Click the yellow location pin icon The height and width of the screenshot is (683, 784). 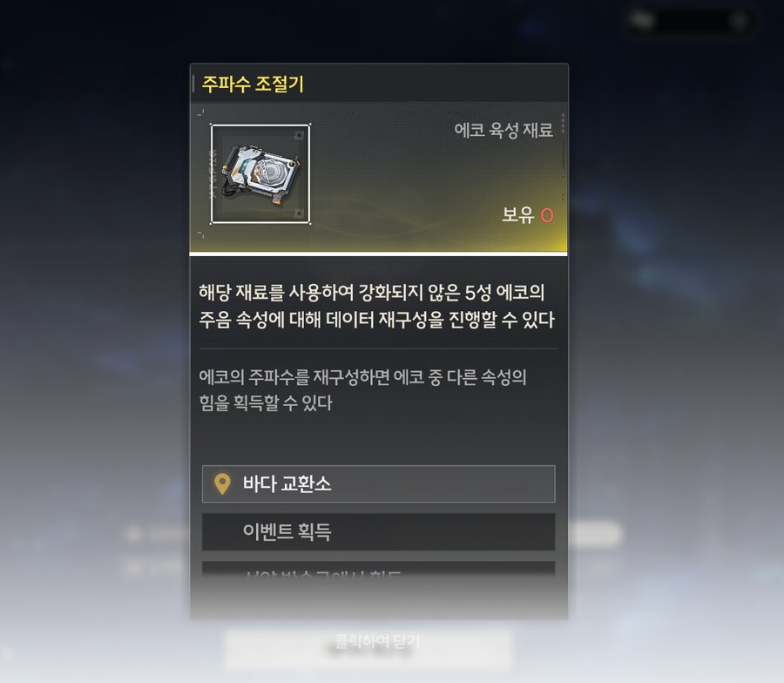222,484
